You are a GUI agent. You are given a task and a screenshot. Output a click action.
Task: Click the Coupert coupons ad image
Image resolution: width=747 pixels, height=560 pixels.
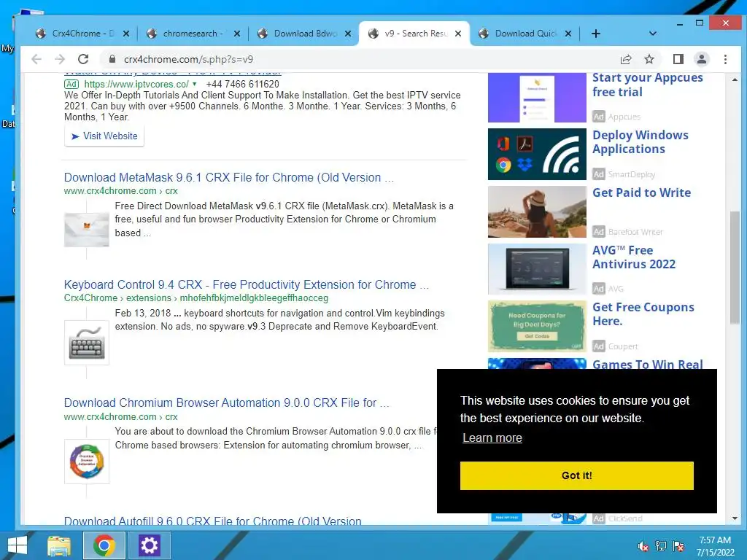(x=537, y=326)
